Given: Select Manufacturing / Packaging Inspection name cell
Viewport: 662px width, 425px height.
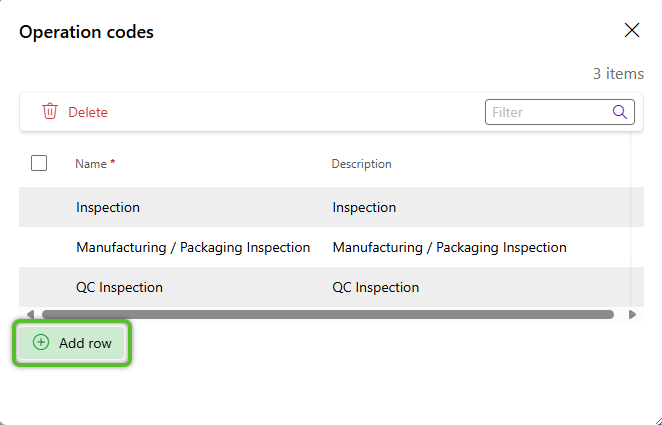Looking at the screenshot, I should tap(193, 247).
